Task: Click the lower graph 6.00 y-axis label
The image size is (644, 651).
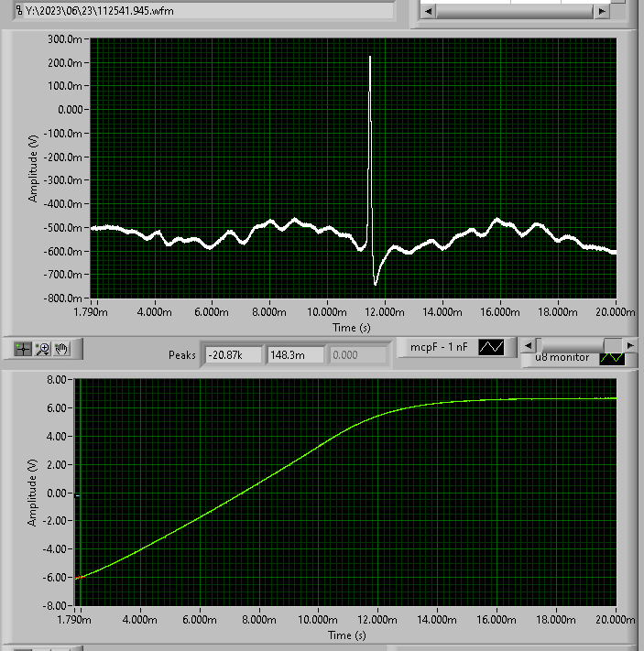Action: 57,408
